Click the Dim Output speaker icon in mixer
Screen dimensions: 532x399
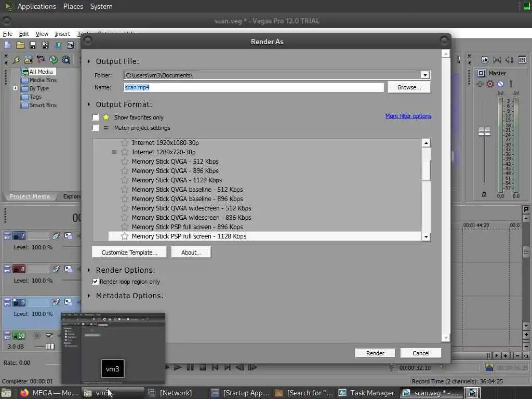(x=509, y=60)
